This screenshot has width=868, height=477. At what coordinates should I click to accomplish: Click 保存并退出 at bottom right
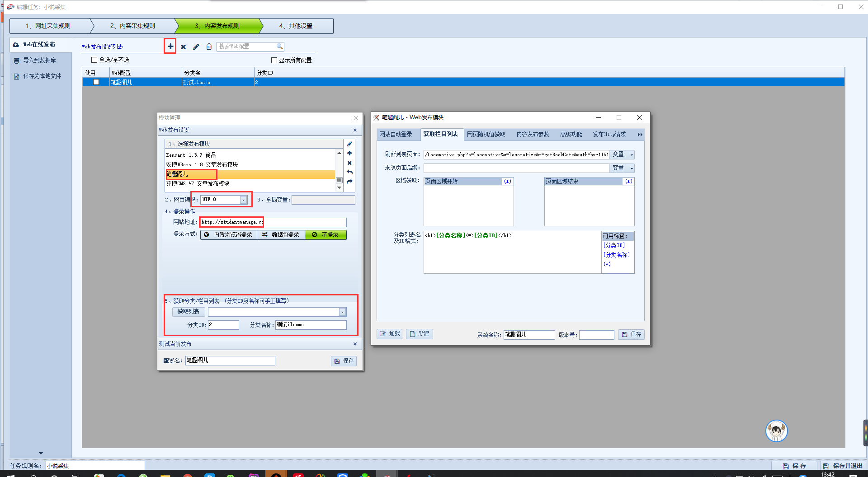[843, 466]
